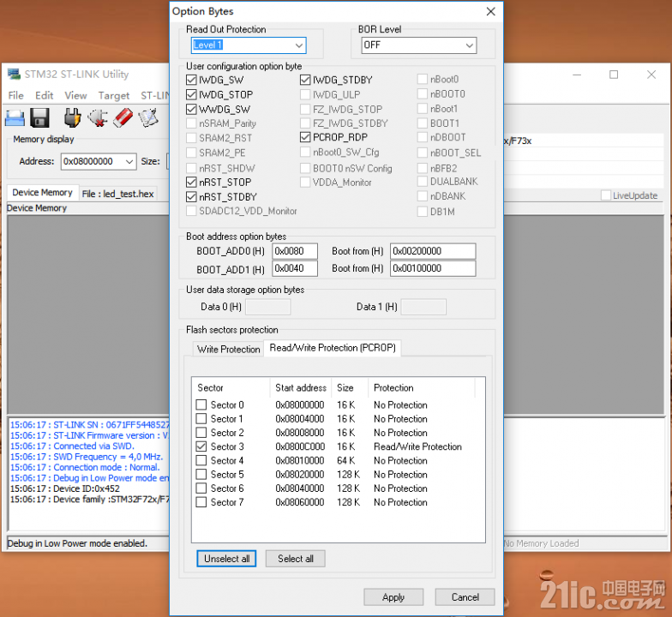Select the Read/Write Protection (PCROP) tab
This screenshot has height=617, width=672.
click(x=333, y=348)
